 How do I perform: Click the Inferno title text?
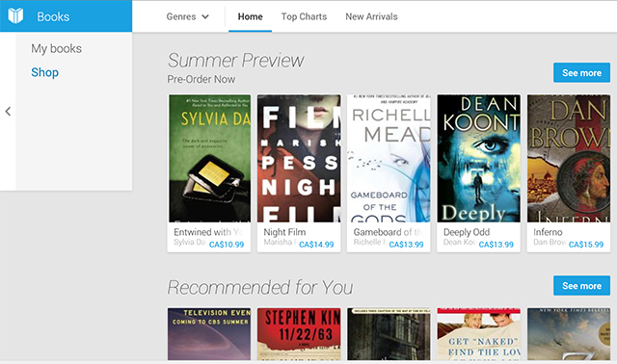tap(548, 232)
